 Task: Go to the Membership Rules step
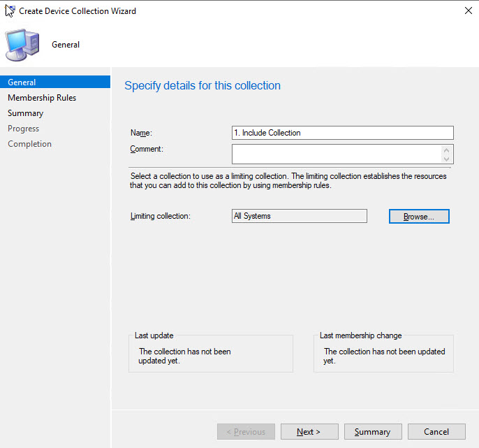pos(42,98)
